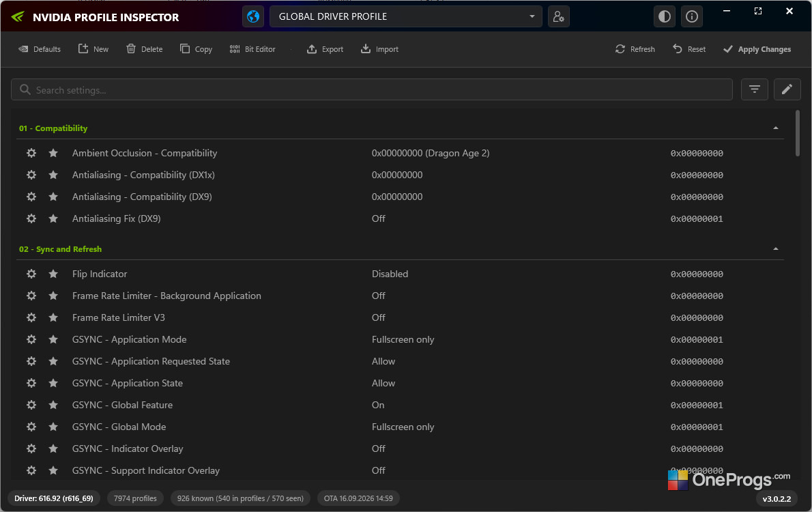The height and width of the screenshot is (512, 812).
Task: Toggle favorite star for GSYNC - Indicator Overlay
Action: pyautogui.click(x=53, y=449)
